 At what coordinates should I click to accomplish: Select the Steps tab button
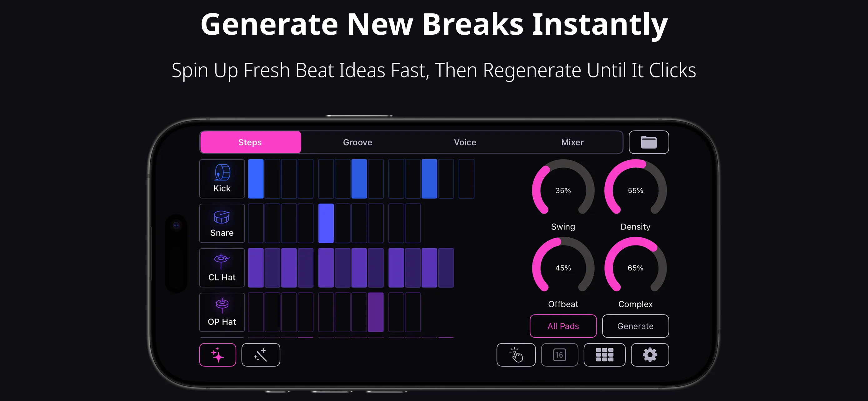(x=250, y=142)
